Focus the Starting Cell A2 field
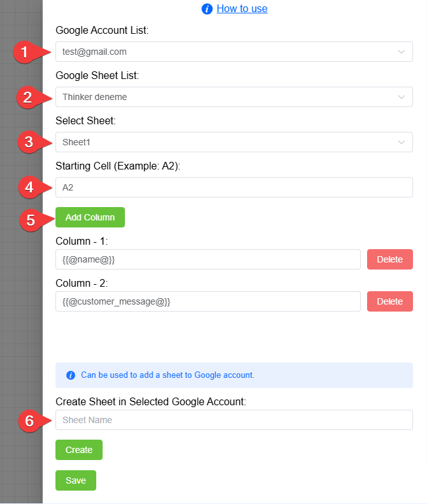This screenshot has width=427, height=504. pyautogui.click(x=234, y=187)
